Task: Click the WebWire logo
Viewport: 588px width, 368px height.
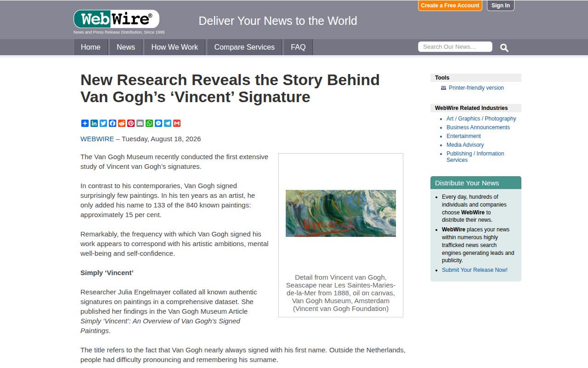Action: tap(116, 19)
